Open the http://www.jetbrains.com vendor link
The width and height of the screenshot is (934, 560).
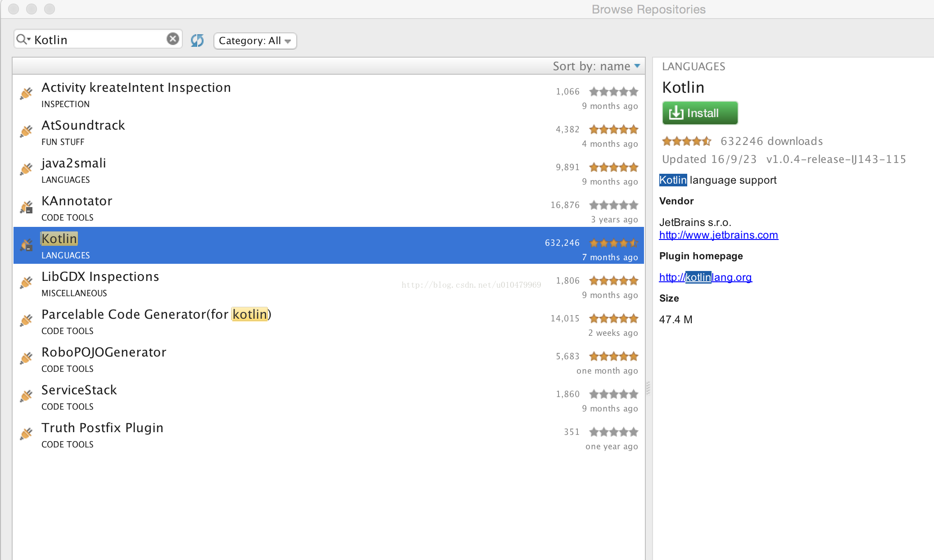pos(718,235)
